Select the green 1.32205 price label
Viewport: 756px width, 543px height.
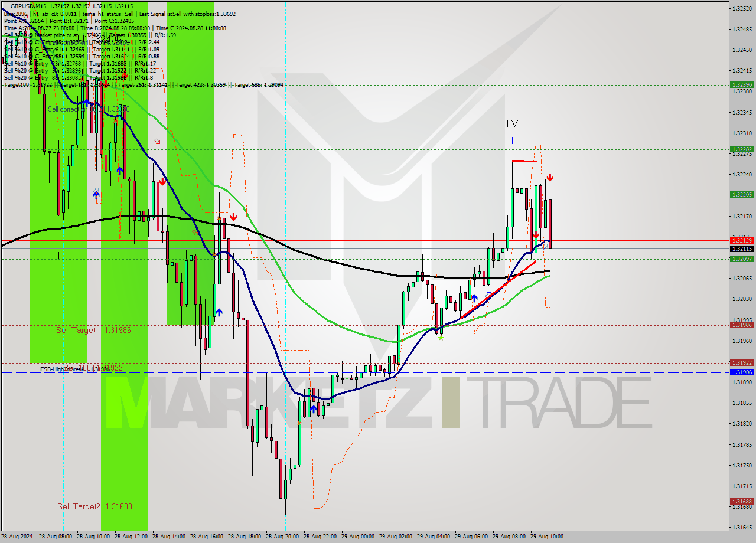point(742,194)
